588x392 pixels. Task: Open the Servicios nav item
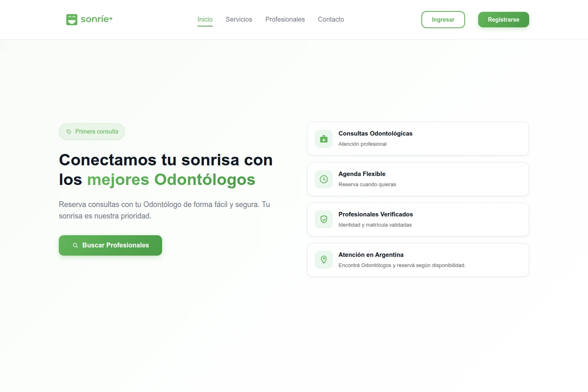point(239,20)
